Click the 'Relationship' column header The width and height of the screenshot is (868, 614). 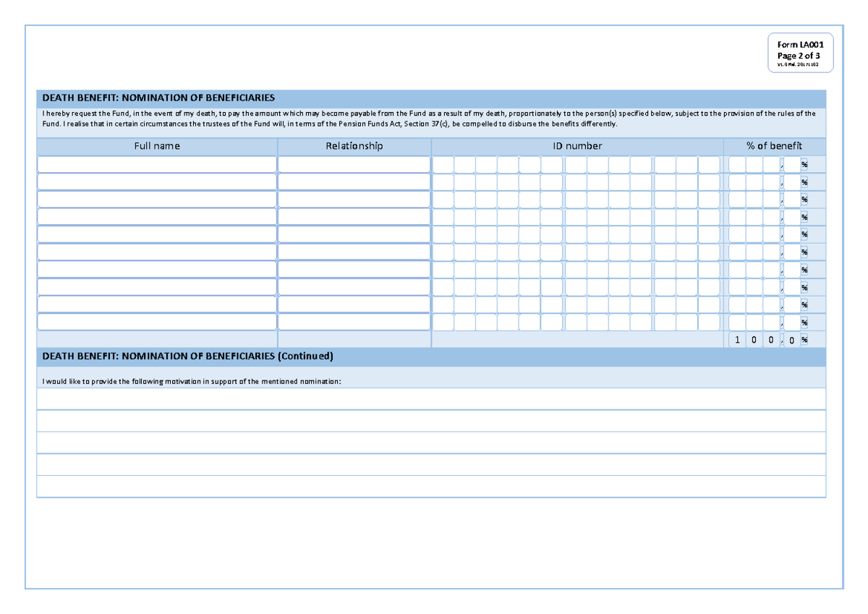pyautogui.click(x=354, y=146)
